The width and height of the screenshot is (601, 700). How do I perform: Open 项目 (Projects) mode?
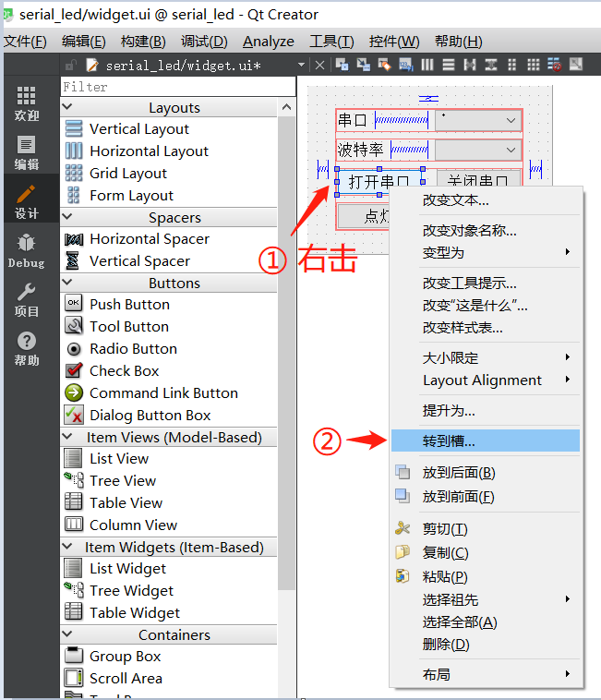coord(27,300)
